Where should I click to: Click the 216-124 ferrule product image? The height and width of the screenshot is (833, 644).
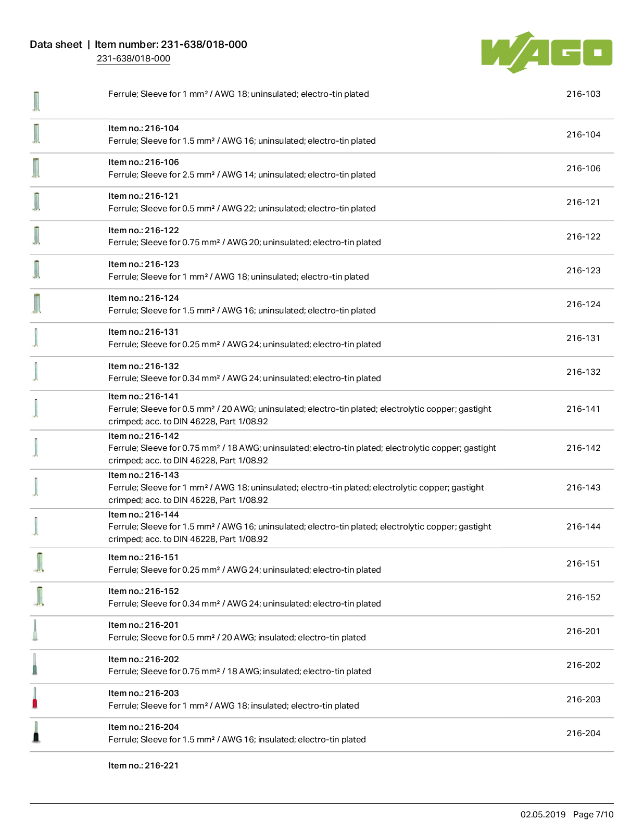point(36,304)
